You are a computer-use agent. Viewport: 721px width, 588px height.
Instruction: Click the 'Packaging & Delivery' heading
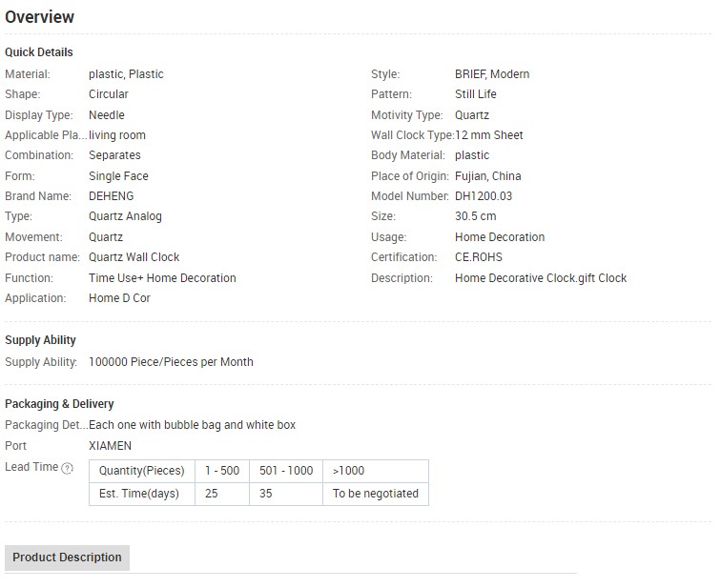[59, 404]
